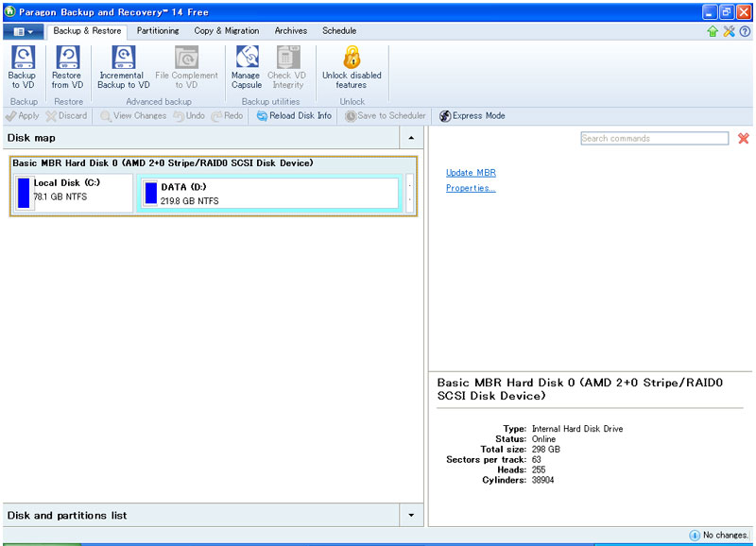This screenshot has height=546, width=756.
Task: Select the DATA (D:) partition block
Action: coord(268,194)
